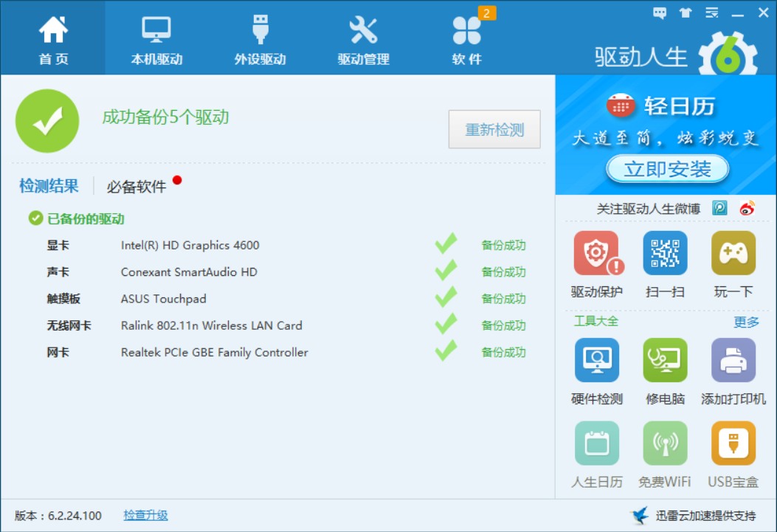777x532 pixels.
Task: Open 免费WiFi tool
Action: click(x=665, y=455)
